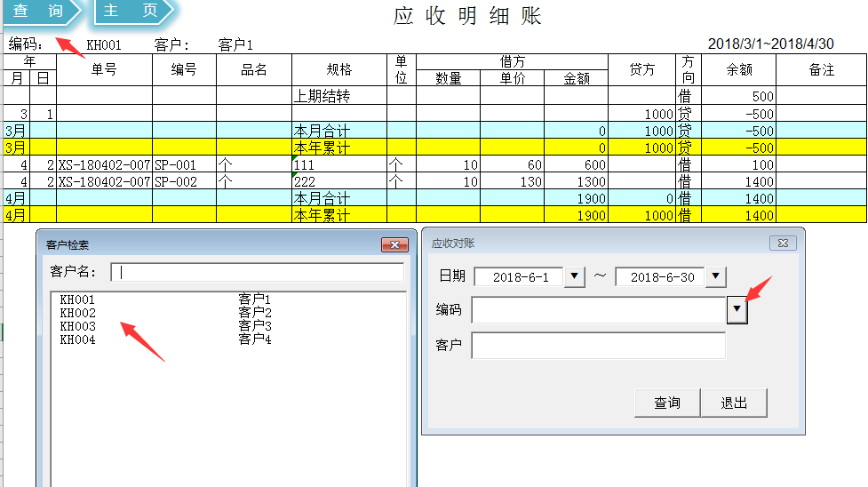The height and width of the screenshot is (487, 868).
Task: Close the 应收对账 dialog
Action: [x=783, y=243]
